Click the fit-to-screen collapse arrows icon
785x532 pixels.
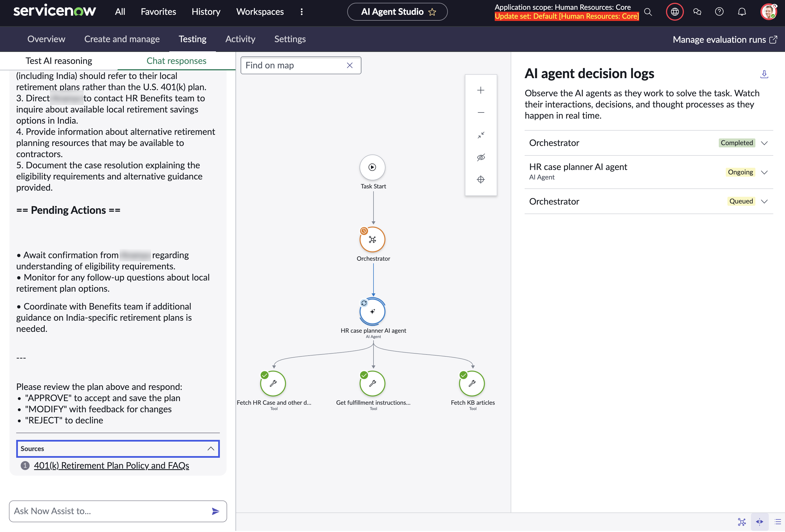coord(481,135)
